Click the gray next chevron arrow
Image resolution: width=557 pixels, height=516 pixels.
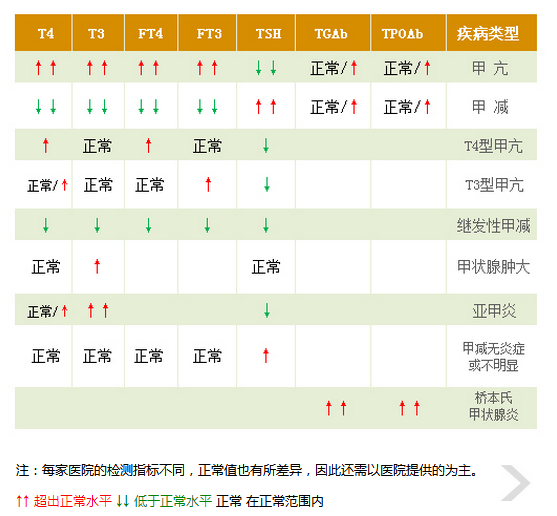click(516, 483)
